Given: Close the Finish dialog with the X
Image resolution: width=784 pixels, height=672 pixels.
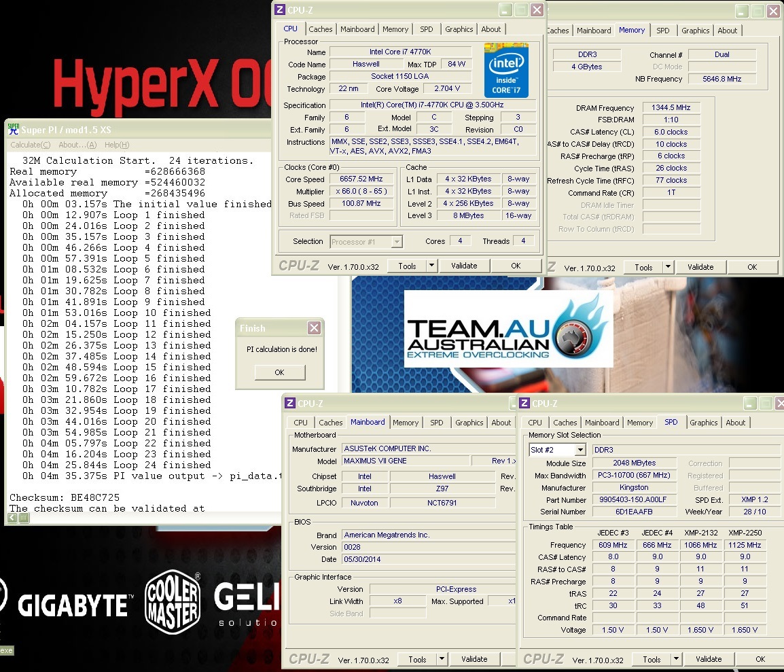Looking at the screenshot, I should pyautogui.click(x=314, y=328).
